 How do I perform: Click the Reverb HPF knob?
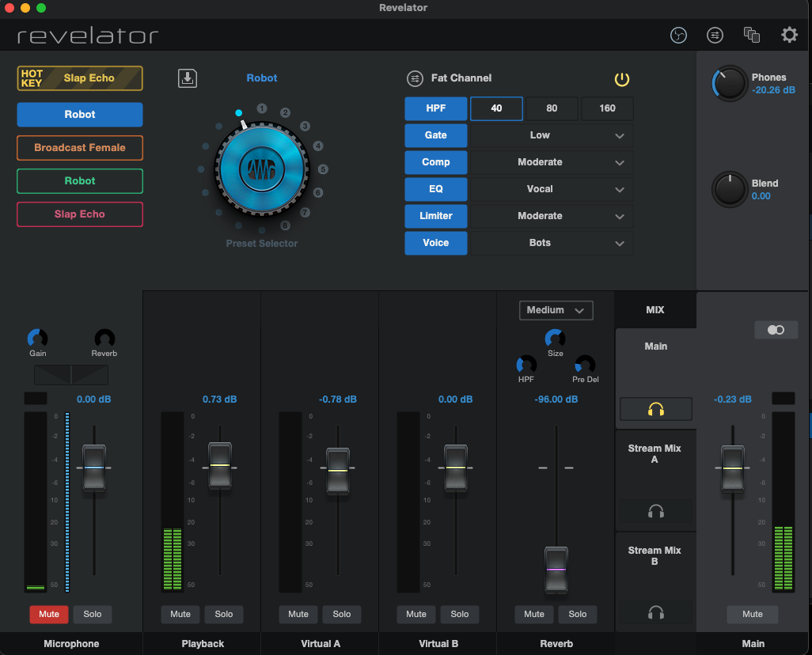tap(526, 365)
